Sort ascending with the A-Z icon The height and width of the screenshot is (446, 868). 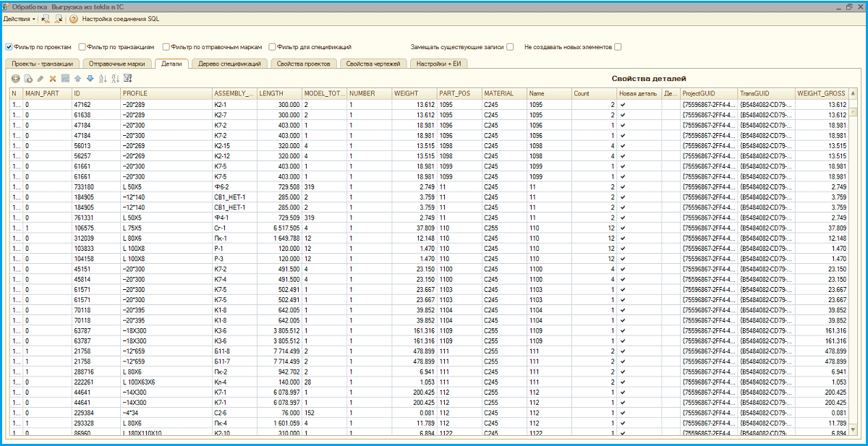(x=102, y=78)
